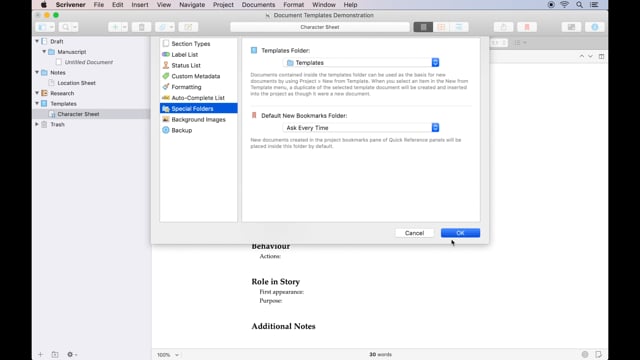Screen dimensions: 640x360
Task: Open the Scrivener application menu
Action: [x=71, y=5]
